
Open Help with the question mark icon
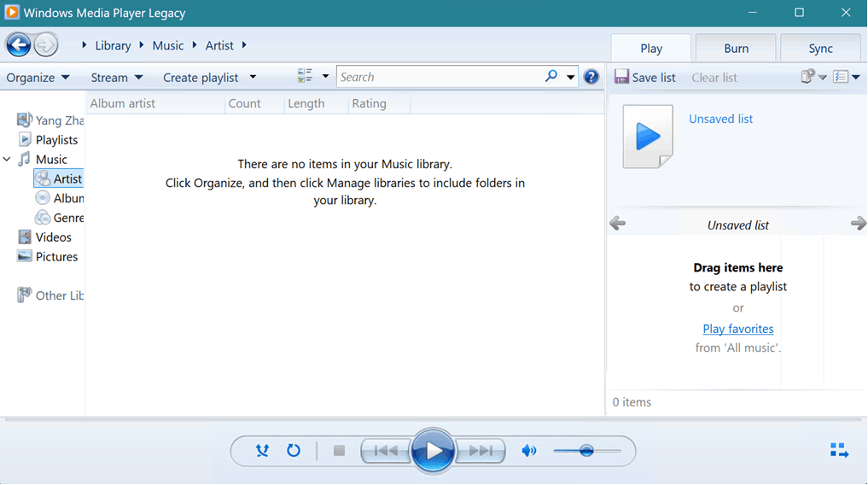(591, 76)
